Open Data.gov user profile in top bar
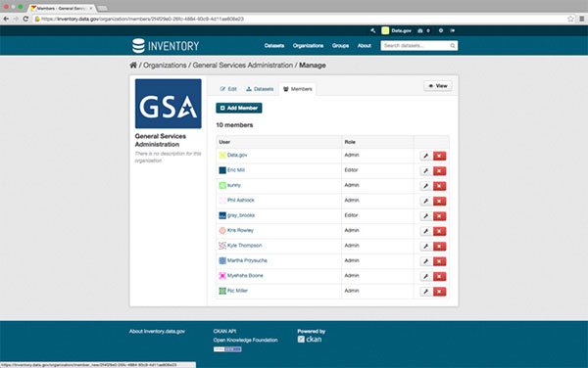Viewport: 588px width, 368px height. (396, 30)
